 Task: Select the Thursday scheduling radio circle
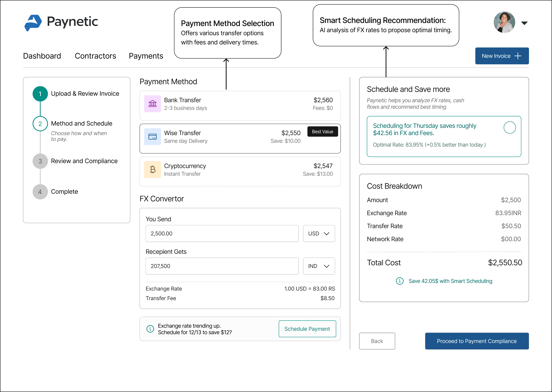click(x=510, y=127)
